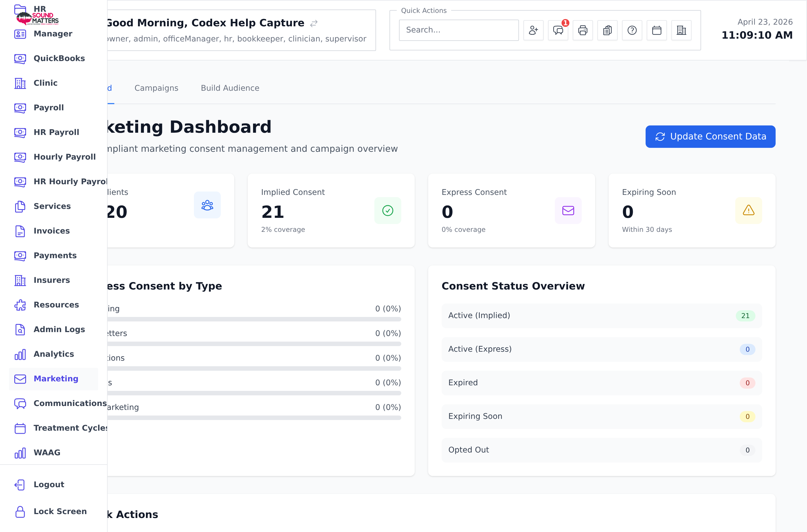Click the Implied Consent checkmark icon
The height and width of the screenshot is (532, 807).
pos(388,210)
